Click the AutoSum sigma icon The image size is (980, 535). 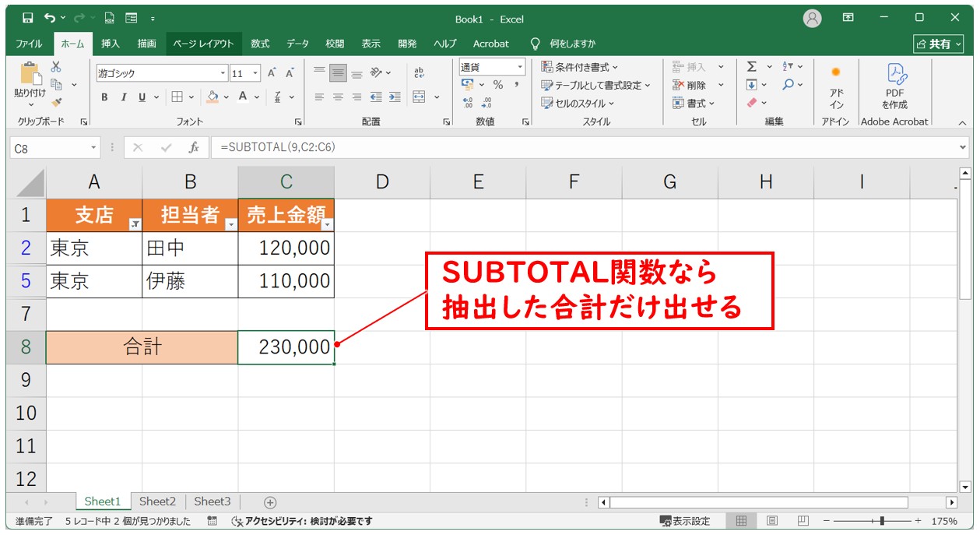(751, 67)
